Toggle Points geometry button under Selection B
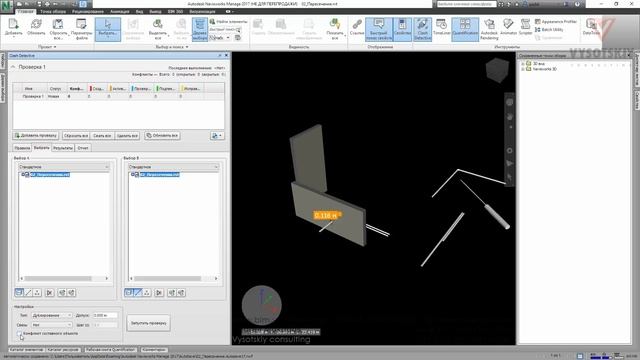This screenshot has width=640, height=360. (x=147, y=293)
